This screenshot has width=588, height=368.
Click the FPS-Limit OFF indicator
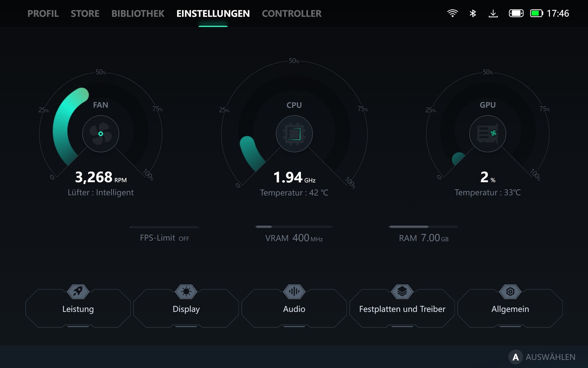[164, 238]
